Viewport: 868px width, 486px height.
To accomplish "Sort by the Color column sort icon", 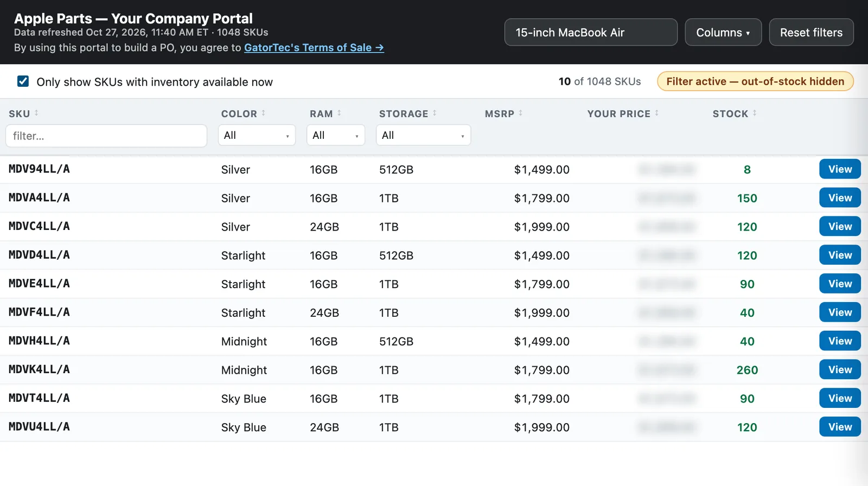I will click(263, 113).
